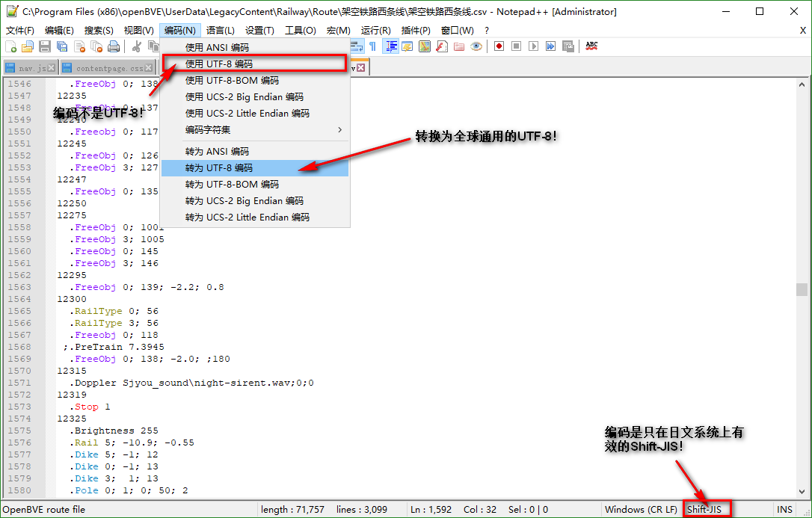The height and width of the screenshot is (518, 812).
Task: Toggle show all characters (¶) icon
Action: coord(372,46)
